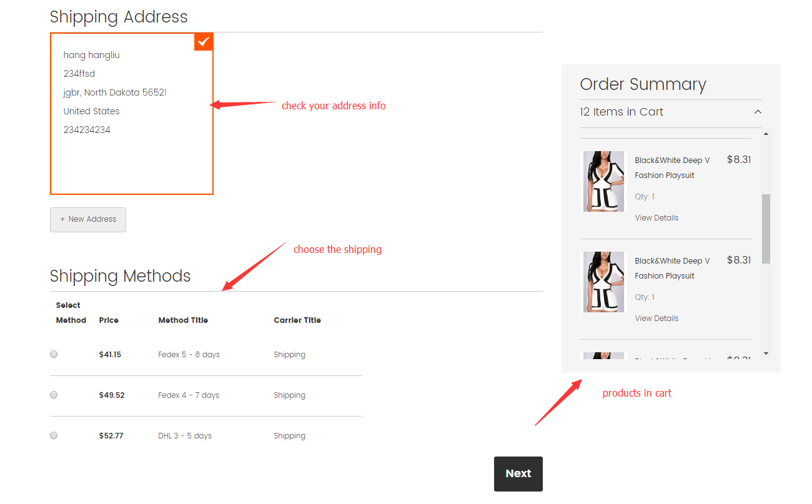Pick the $52.77 DHL 3 - 5 days radio
812x504 pixels.
tap(54, 435)
